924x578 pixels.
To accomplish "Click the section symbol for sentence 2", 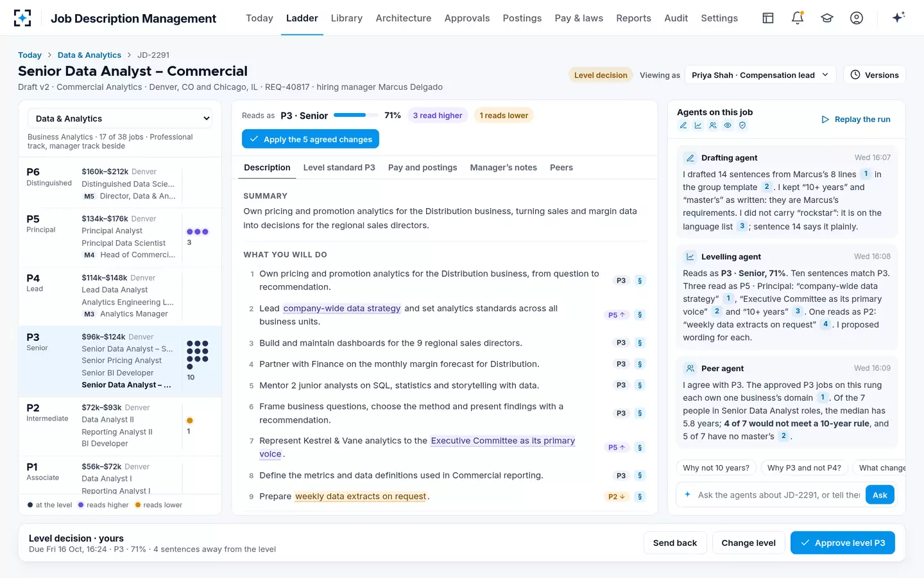I will (640, 315).
